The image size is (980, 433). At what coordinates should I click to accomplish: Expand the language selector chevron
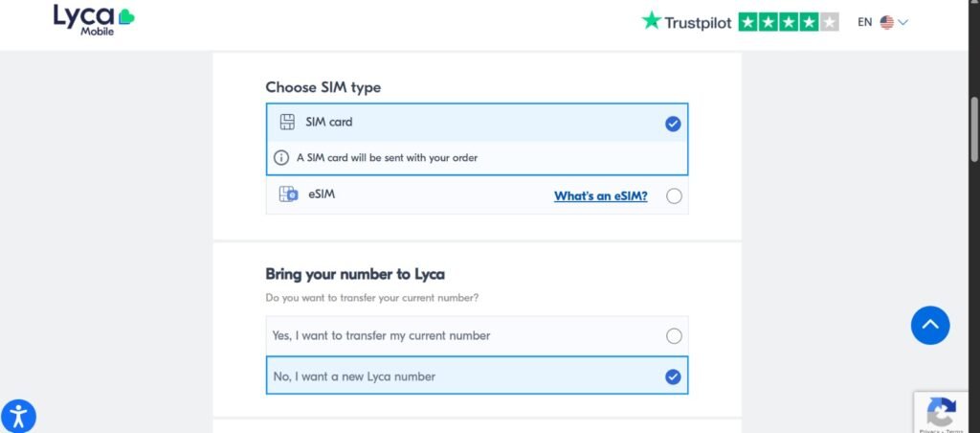tap(903, 22)
